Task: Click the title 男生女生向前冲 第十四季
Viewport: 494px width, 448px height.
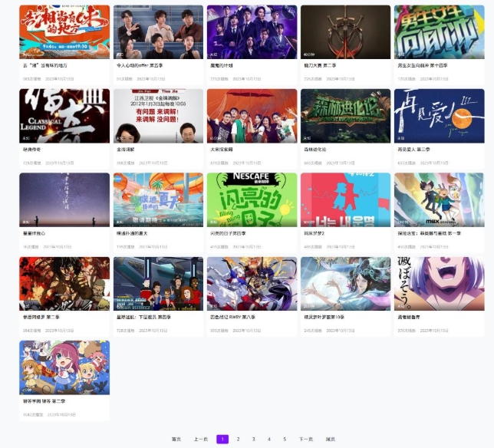Action: 422,65
